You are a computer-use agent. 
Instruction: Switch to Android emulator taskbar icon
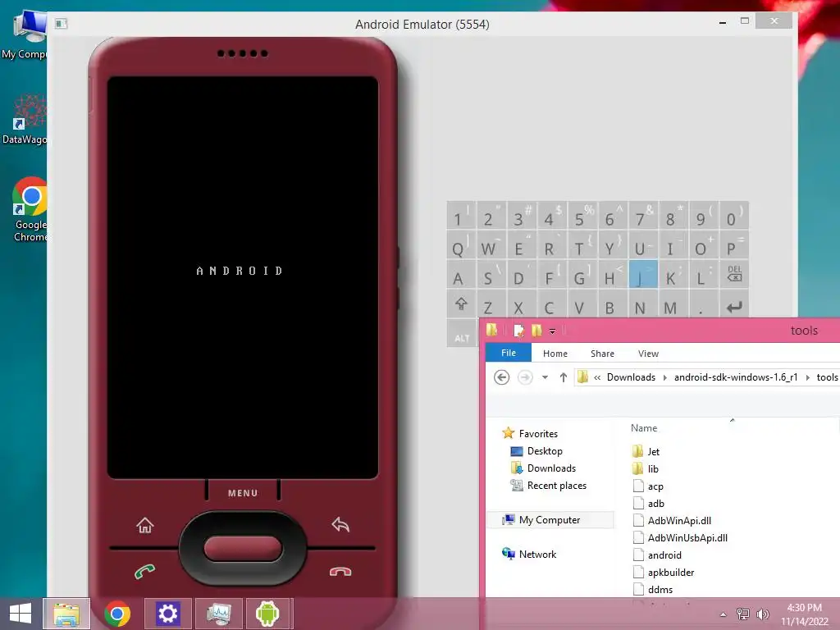point(267,614)
